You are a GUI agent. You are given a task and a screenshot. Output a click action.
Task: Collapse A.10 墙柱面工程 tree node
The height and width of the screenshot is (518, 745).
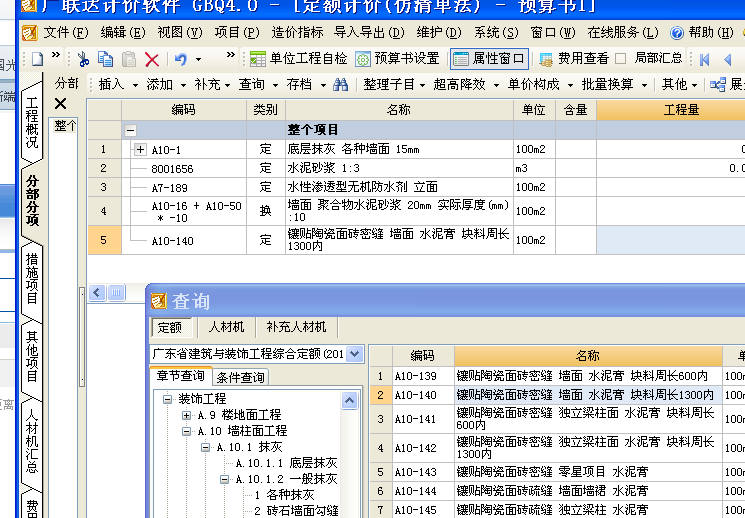pos(186,432)
